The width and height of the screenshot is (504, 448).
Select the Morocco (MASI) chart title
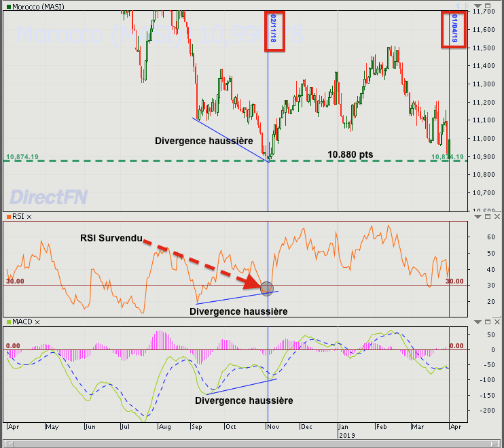(39, 6)
